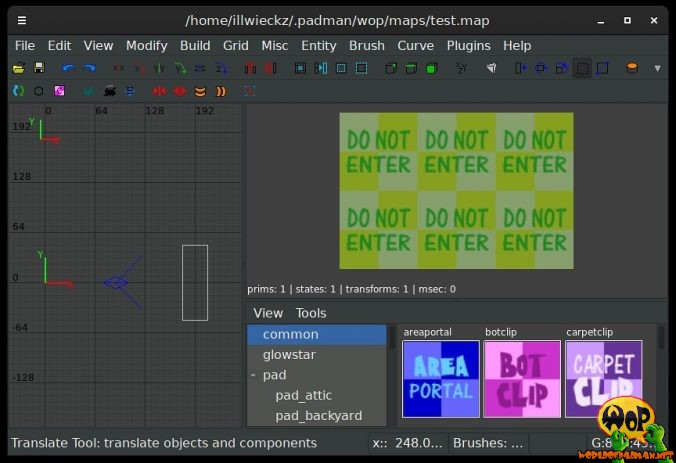Select the pad_attic texture folder
676x463 pixels.
click(304, 395)
